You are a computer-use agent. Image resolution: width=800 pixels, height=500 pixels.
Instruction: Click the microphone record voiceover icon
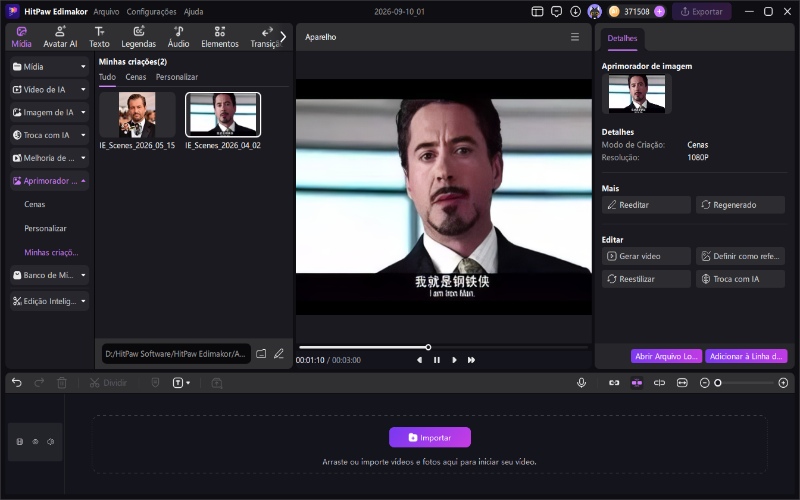(581, 383)
